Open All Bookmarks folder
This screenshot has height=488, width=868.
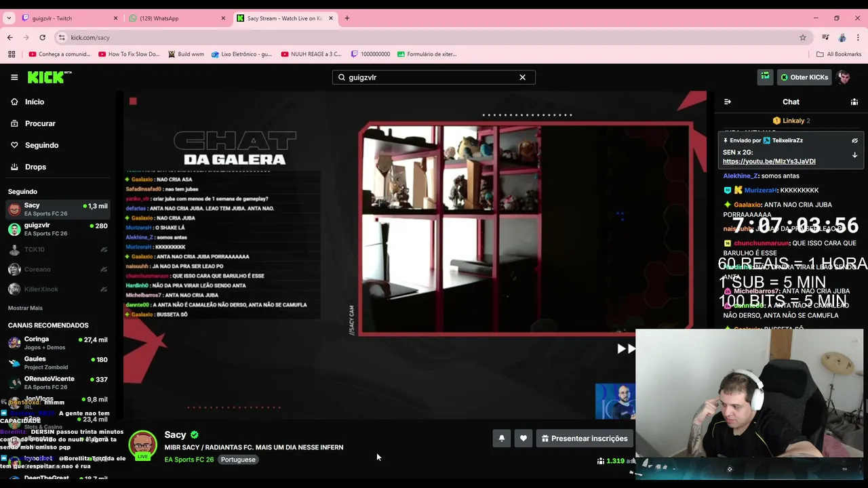coord(839,54)
